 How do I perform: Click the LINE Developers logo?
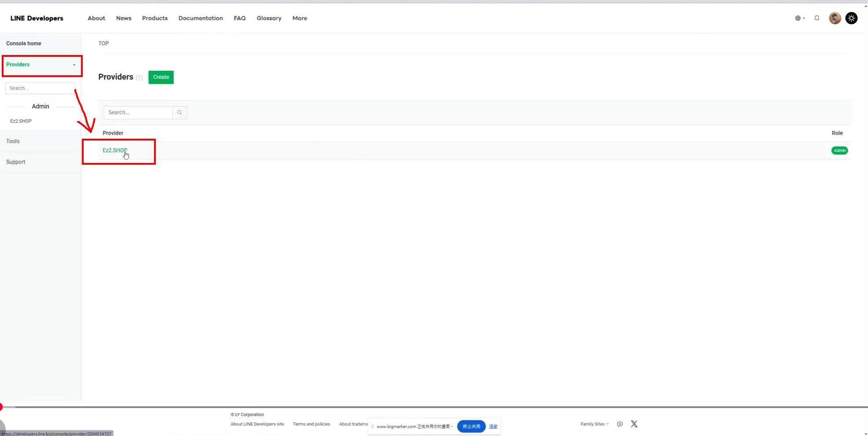coord(37,18)
